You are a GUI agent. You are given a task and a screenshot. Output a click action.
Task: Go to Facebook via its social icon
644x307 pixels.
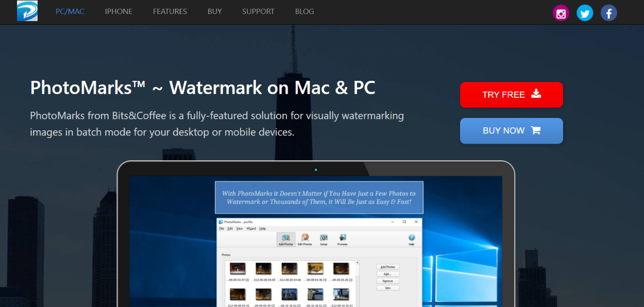608,13
